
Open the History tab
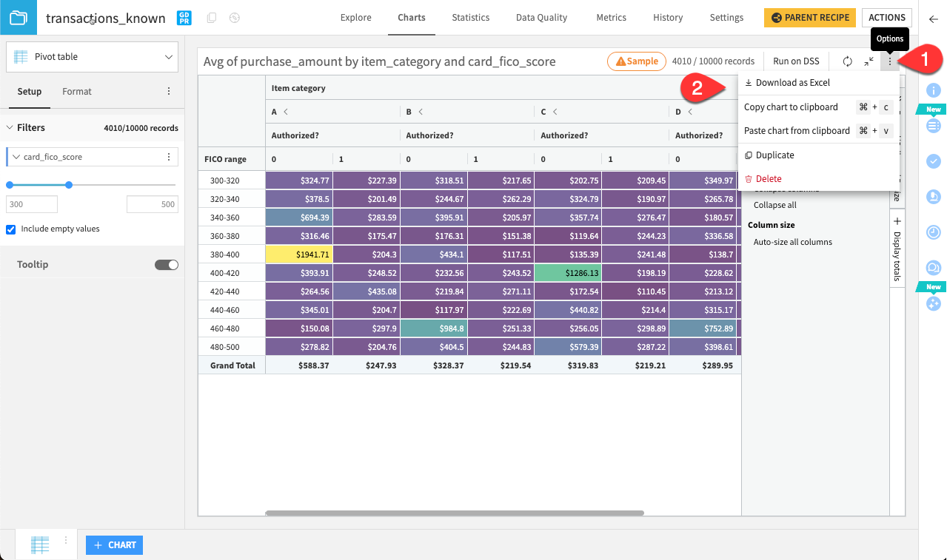coord(668,18)
